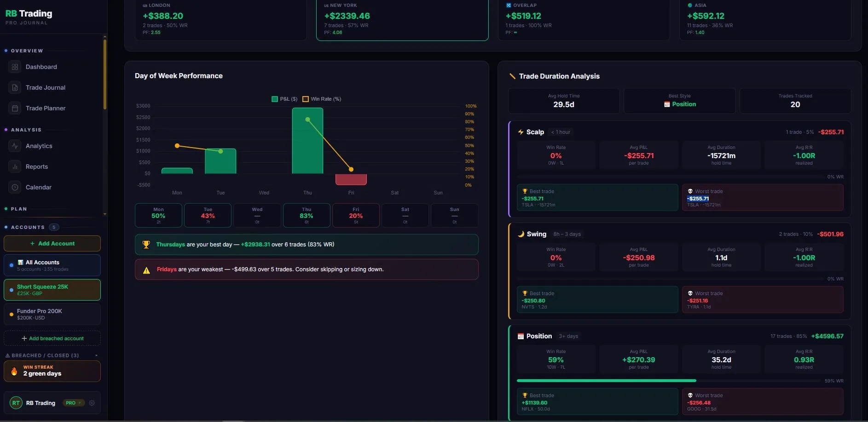
Task: Click the warning triangle in Fridays banner
Action: [146, 270]
